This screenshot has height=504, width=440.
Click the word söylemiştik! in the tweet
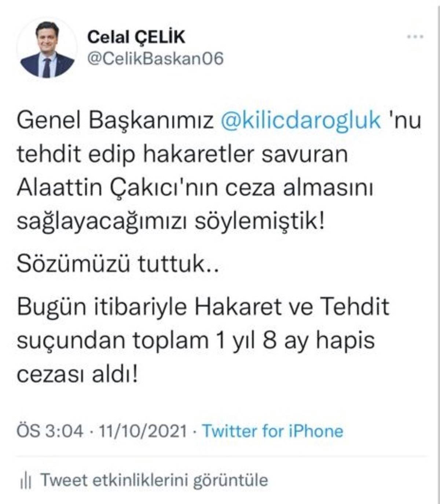260,221
